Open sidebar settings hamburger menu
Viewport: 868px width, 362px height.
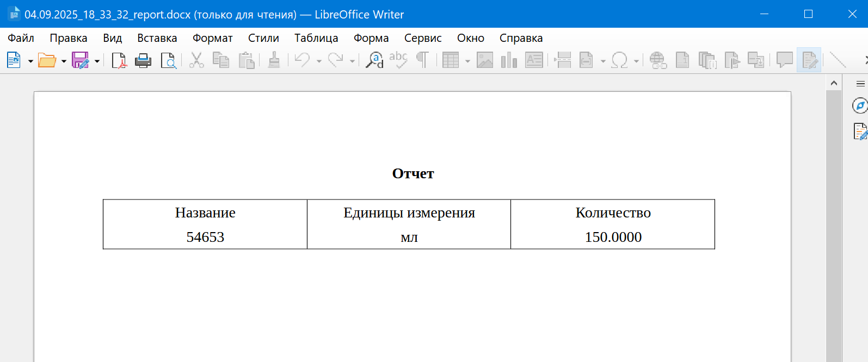point(860,84)
